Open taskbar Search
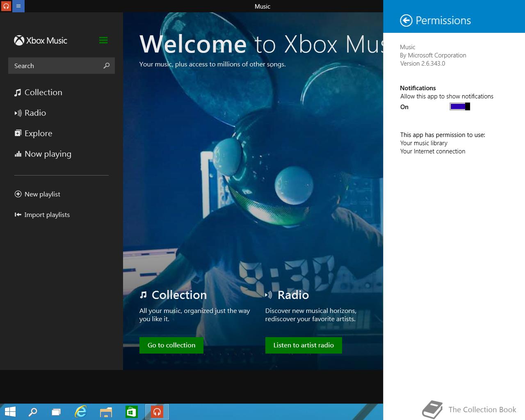The height and width of the screenshot is (420, 525). coord(33,412)
